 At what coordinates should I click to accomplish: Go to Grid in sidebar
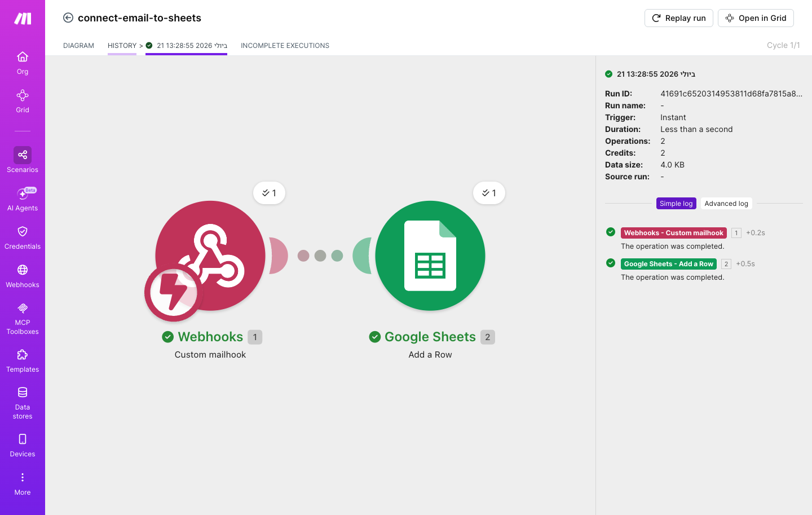pyautogui.click(x=23, y=101)
